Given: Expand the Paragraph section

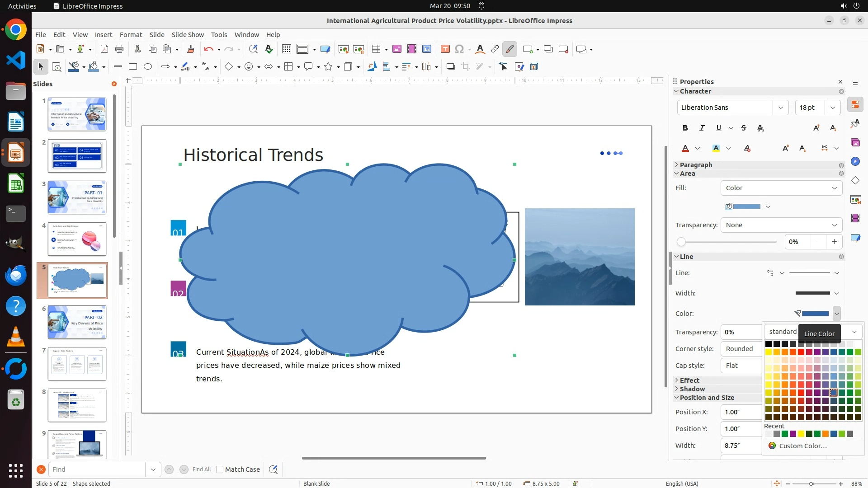Looking at the screenshot, I should point(696,165).
